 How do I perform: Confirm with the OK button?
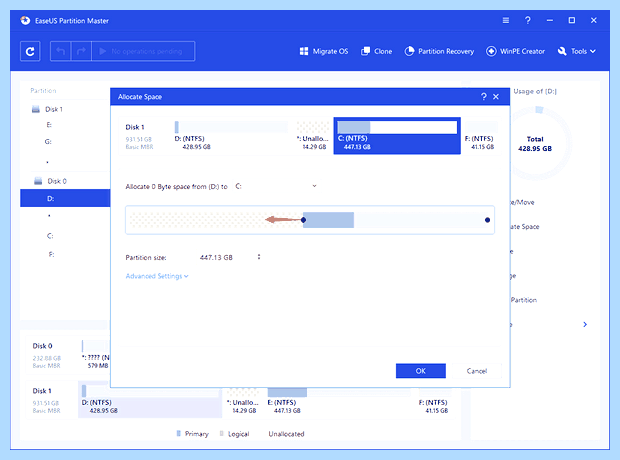421,371
